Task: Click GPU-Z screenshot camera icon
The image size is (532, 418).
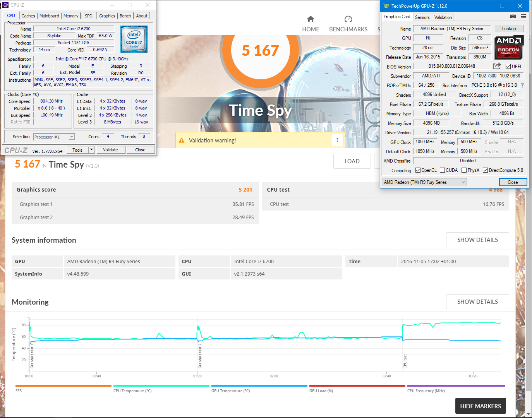Action: pyautogui.click(x=513, y=17)
